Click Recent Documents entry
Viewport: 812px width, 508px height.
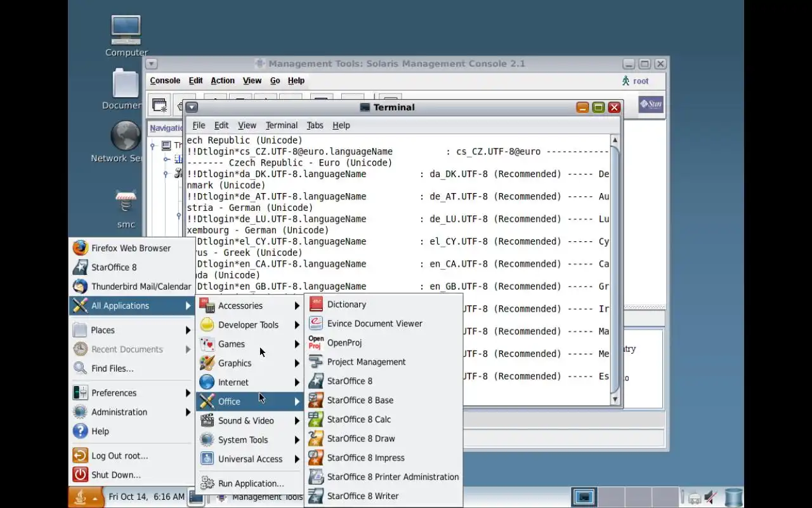131,349
